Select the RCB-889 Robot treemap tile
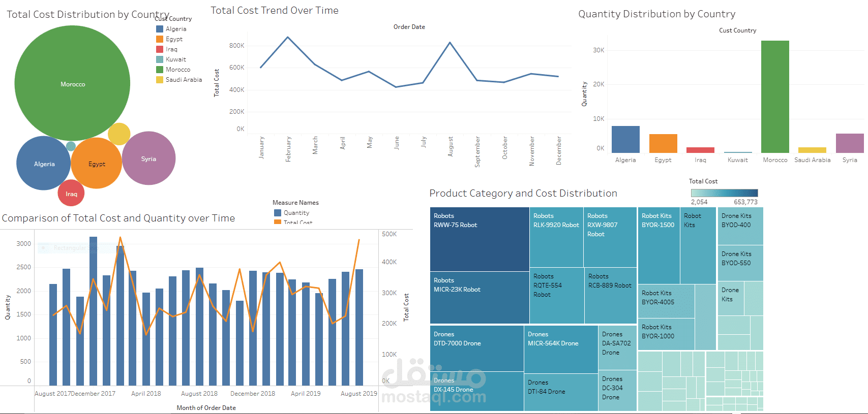This screenshot has width=868, height=414. [x=611, y=296]
